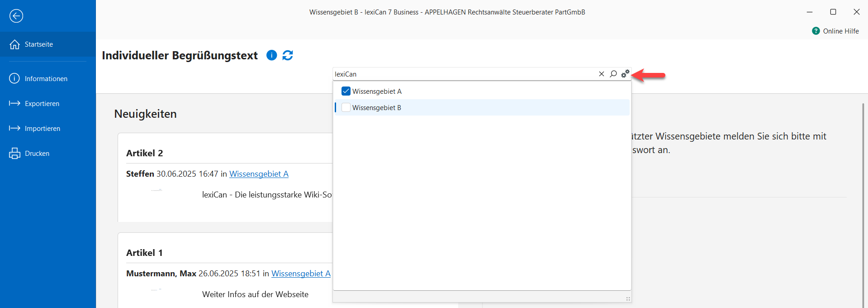Uncheck the Wissensgebiet A checkbox
This screenshot has height=308, width=868.
click(346, 91)
